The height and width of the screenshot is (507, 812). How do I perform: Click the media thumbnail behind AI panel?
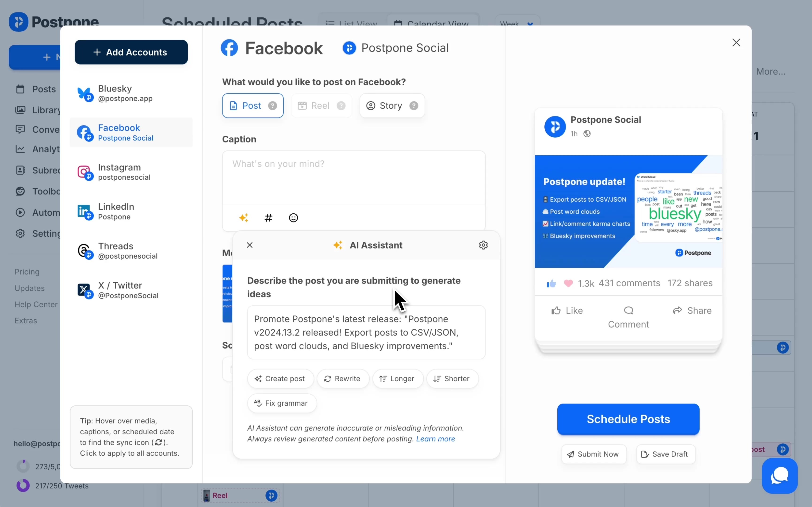point(227,294)
